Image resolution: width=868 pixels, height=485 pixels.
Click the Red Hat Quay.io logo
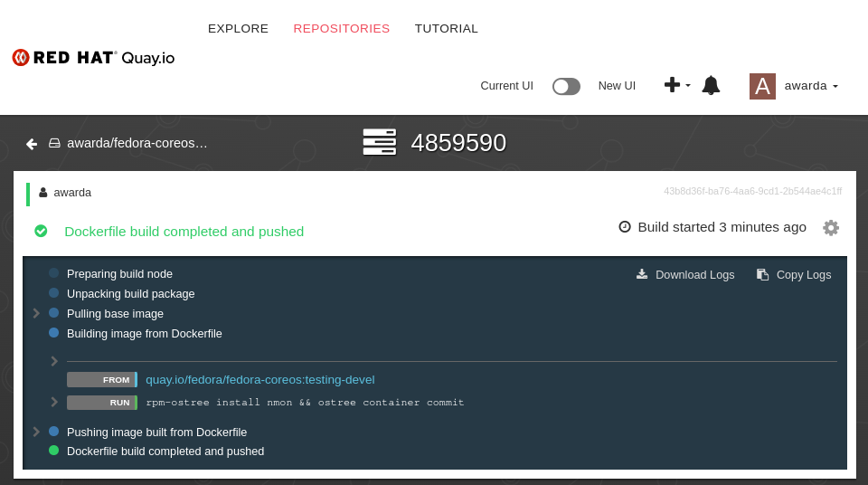click(x=93, y=58)
